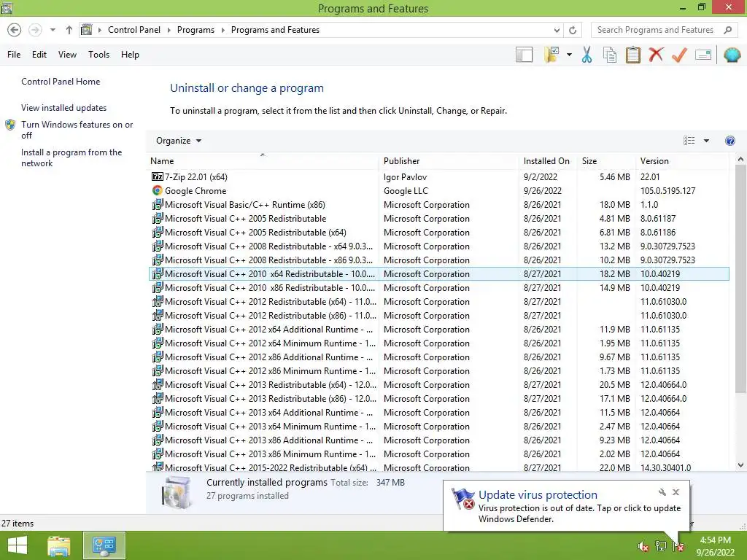
Task: Open the View menu
Action: coord(67,55)
